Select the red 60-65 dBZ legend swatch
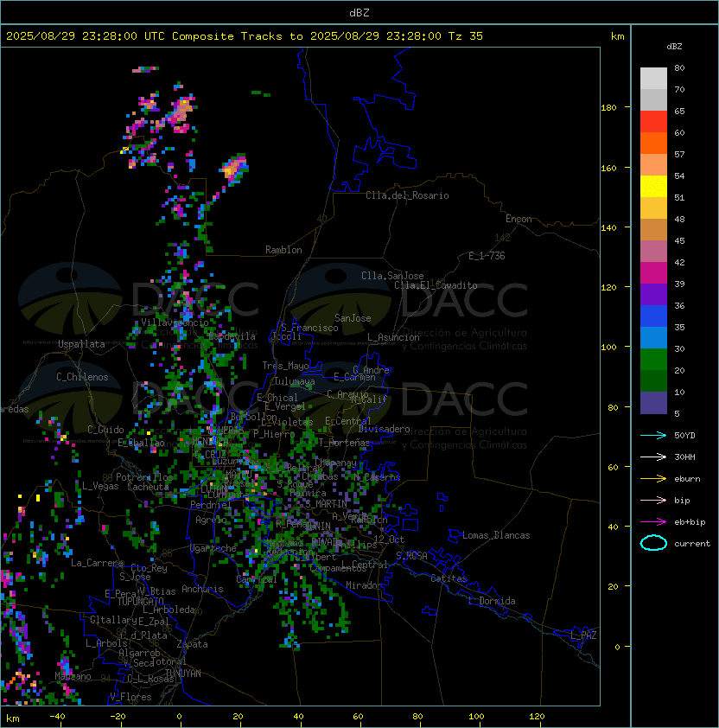The width and height of the screenshot is (719, 728). pos(653,121)
